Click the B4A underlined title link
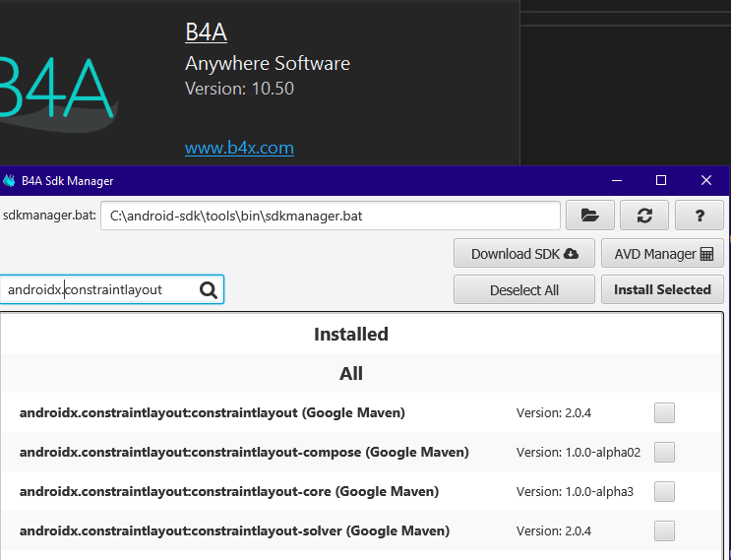 pos(206,32)
